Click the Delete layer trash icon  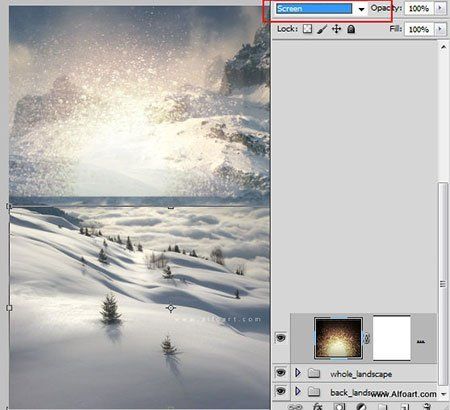tap(427, 407)
